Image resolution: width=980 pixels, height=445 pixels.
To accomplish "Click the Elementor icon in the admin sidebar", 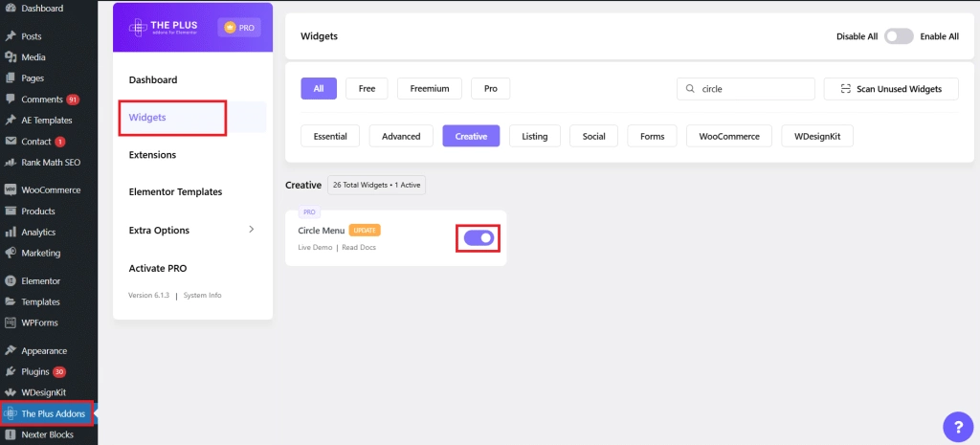I will [x=11, y=280].
